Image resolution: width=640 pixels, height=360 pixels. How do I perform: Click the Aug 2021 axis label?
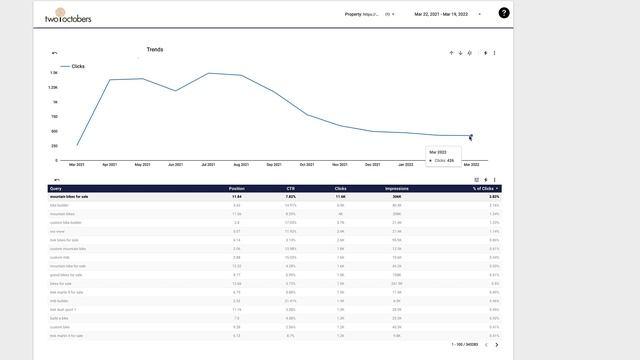click(241, 164)
